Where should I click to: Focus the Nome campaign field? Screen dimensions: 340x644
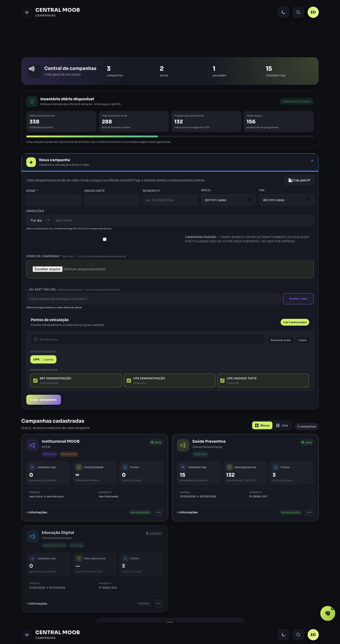pos(53,200)
